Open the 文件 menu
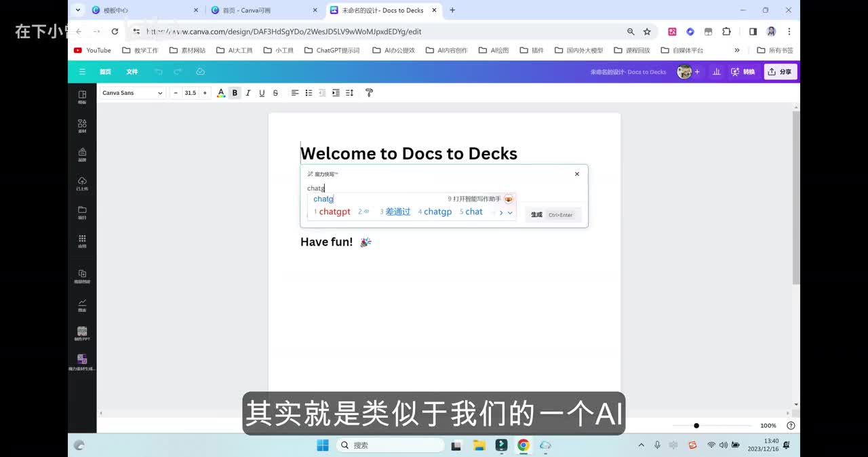Screen dimensions: 868x457 [132, 72]
